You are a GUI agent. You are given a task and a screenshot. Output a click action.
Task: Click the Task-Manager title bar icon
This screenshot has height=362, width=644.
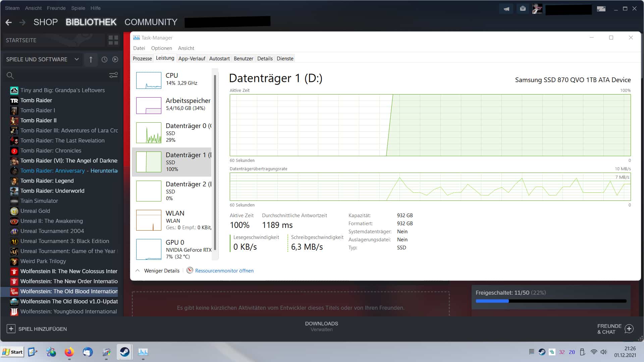pyautogui.click(x=137, y=38)
